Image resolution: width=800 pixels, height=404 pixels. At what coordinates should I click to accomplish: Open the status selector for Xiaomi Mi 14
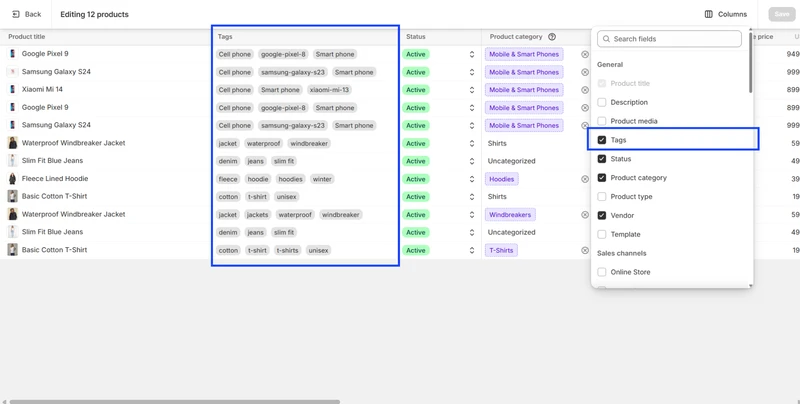(472, 90)
